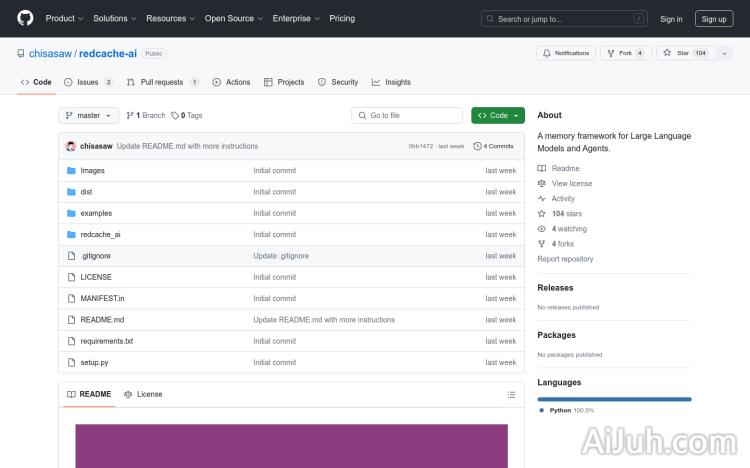Click the Python language bar

tap(614, 399)
